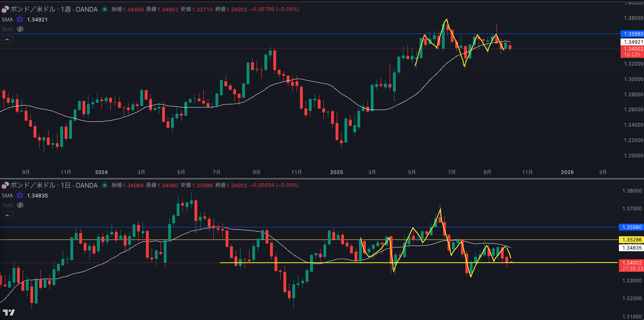644x320 pixels.
Task: Open symbol title ポンド／米ドル 1週 OANDA
Action: pos(53,9)
